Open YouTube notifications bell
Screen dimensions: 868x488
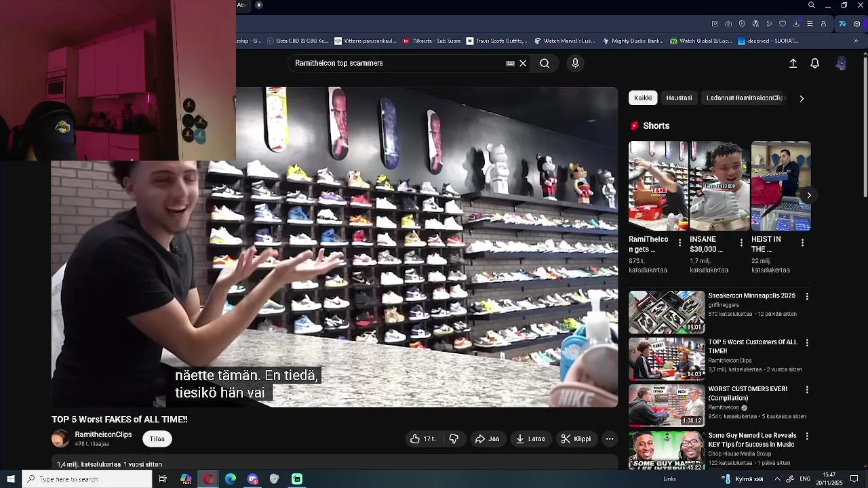(x=815, y=63)
